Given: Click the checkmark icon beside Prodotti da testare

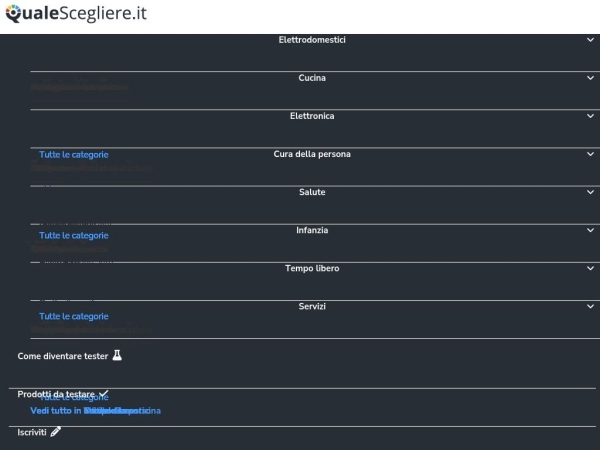Looking at the screenshot, I should tap(104, 394).
